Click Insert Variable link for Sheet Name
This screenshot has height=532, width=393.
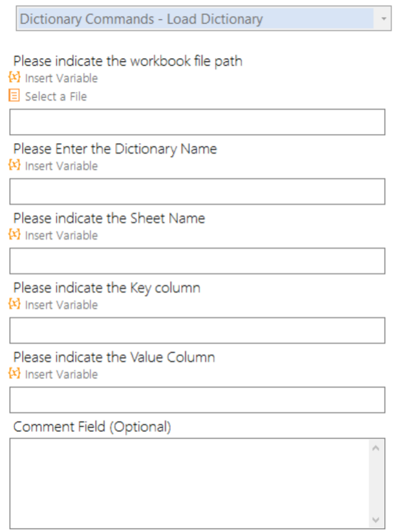(x=61, y=235)
